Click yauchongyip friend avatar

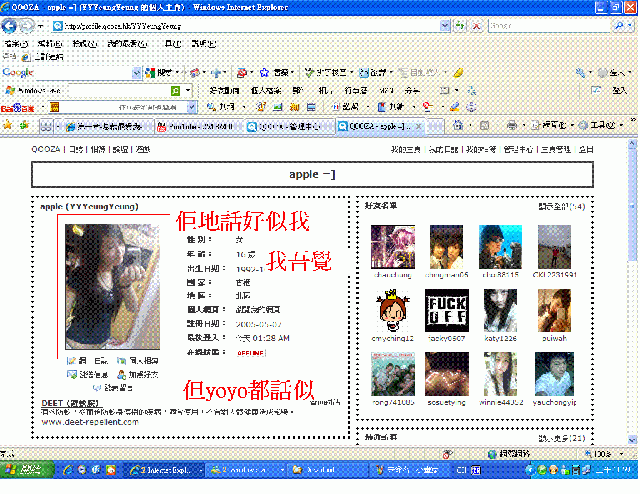tap(554, 374)
